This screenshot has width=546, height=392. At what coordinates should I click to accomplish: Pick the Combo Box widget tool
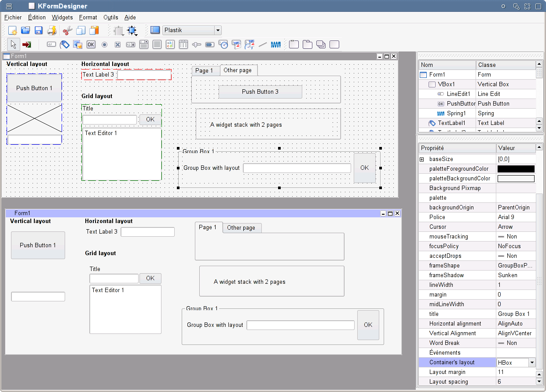(x=144, y=44)
